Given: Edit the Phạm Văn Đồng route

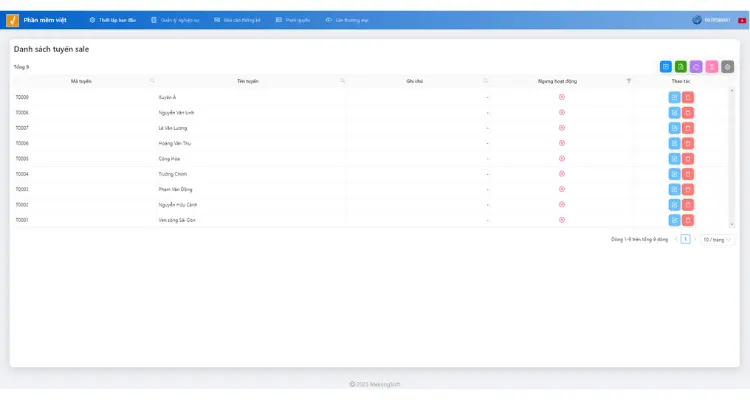Looking at the screenshot, I should tap(674, 189).
